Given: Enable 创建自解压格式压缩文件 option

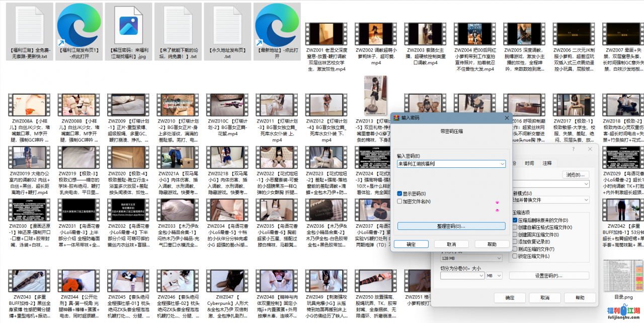Looking at the screenshot, I should pos(515,227).
